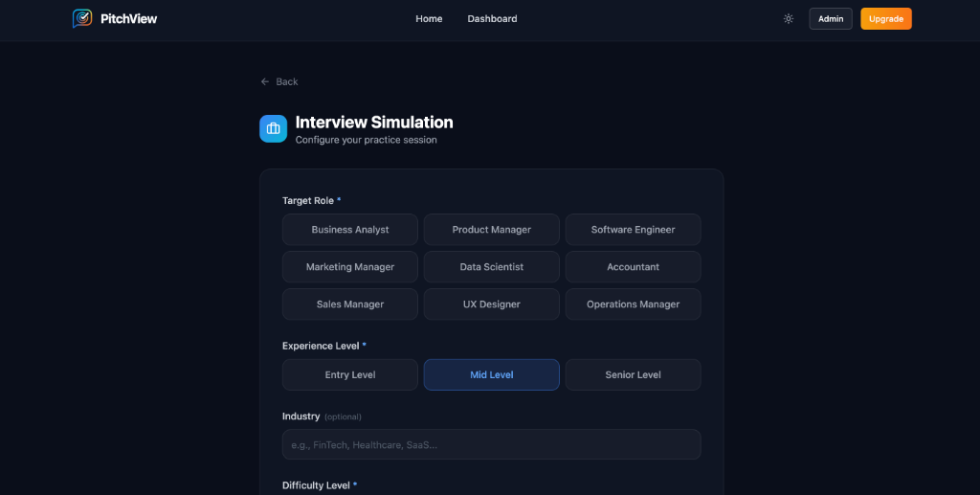
Task: Click the Back arrow icon
Action: point(265,82)
